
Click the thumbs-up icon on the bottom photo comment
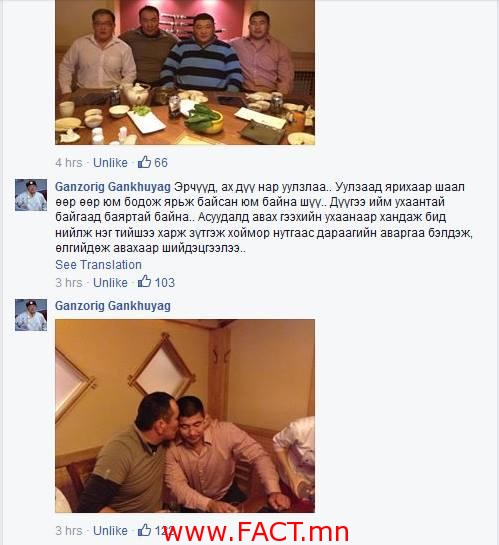click(x=144, y=530)
